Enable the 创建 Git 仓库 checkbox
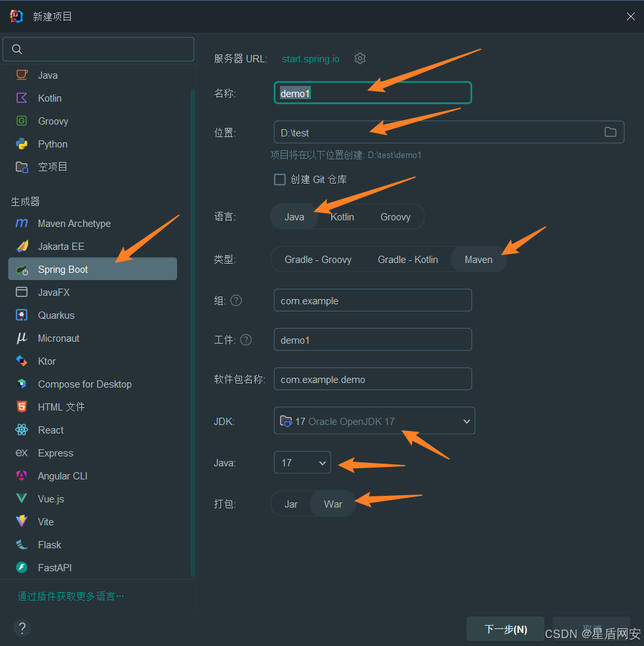The image size is (644, 646). (280, 179)
